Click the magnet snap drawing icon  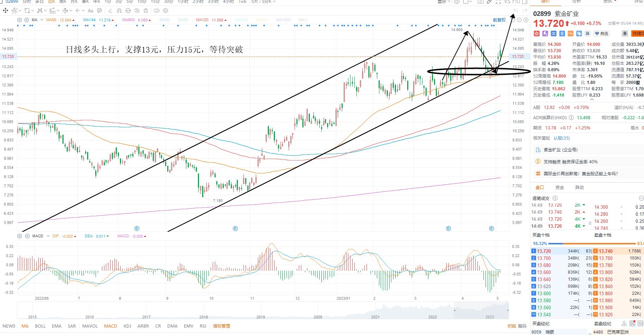[119, 11]
